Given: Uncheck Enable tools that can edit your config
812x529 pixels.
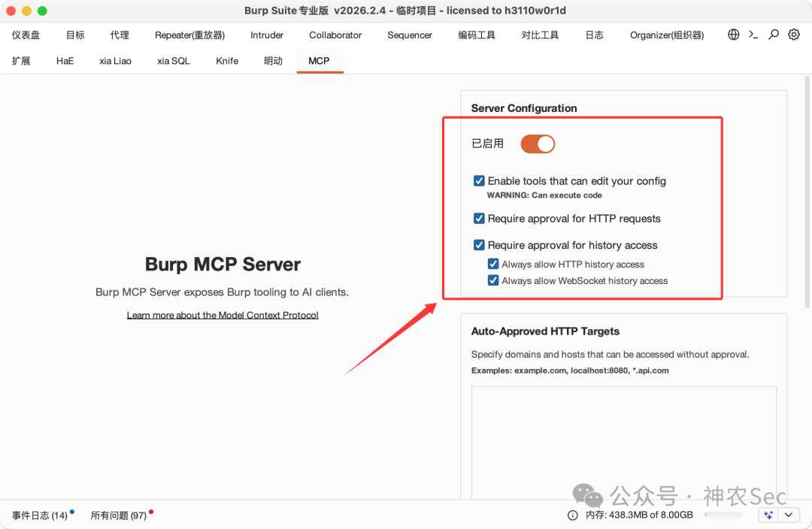Looking at the screenshot, I should (x=479, y=180).
